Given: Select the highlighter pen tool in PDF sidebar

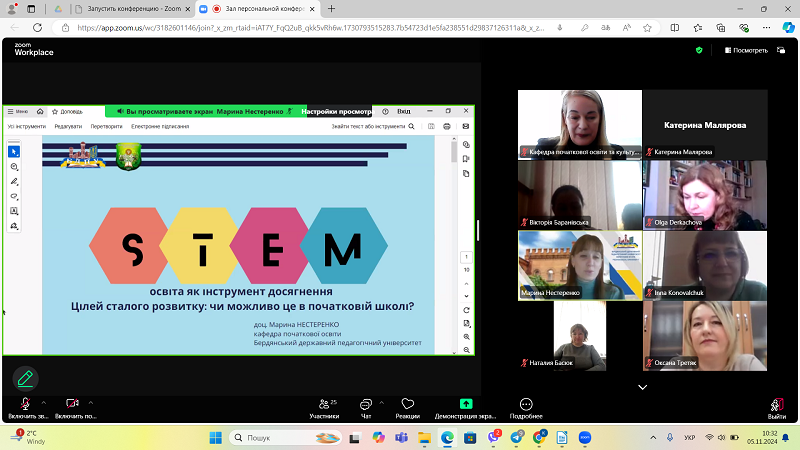Looking at the screenshot, I should tap(14, 182).
